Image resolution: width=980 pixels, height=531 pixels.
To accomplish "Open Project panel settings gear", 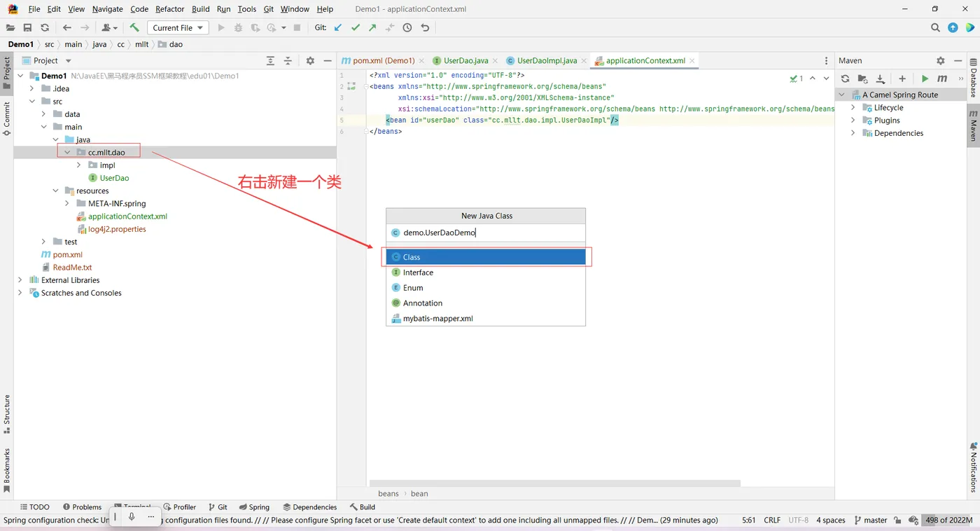I will 310,61.
